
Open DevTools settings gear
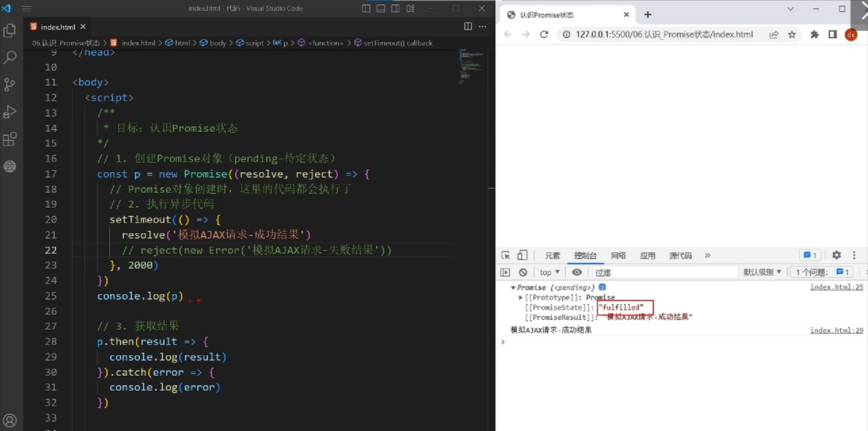click(x=836, y=255)
